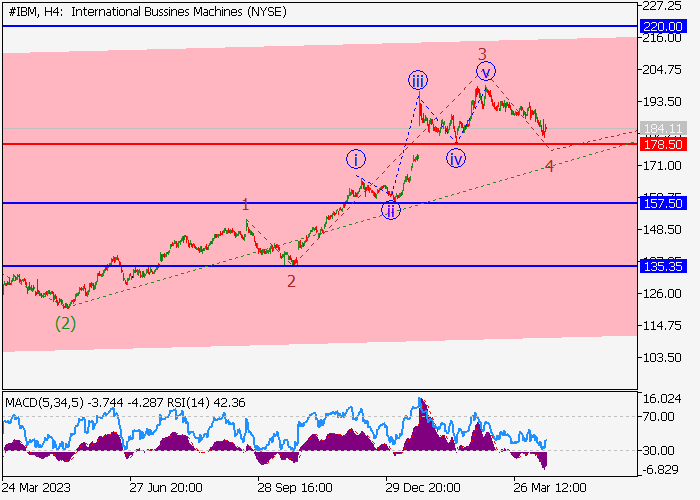700x500 pixels.
Task: Click the '26 Mar 12:00' date label
Action: [550, 487]
